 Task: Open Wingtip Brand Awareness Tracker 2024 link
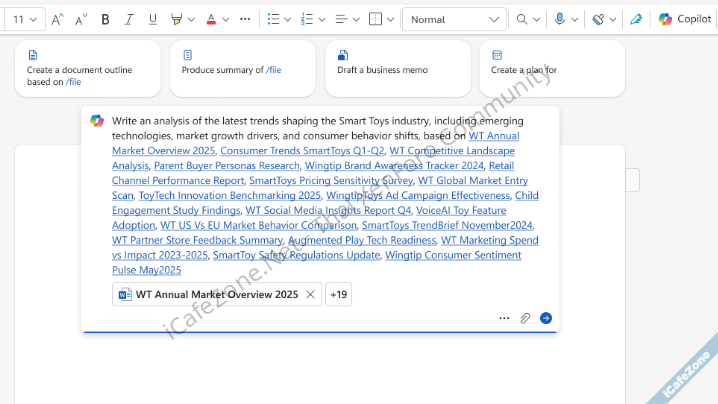pyautogui.click(x=394, y=166)
